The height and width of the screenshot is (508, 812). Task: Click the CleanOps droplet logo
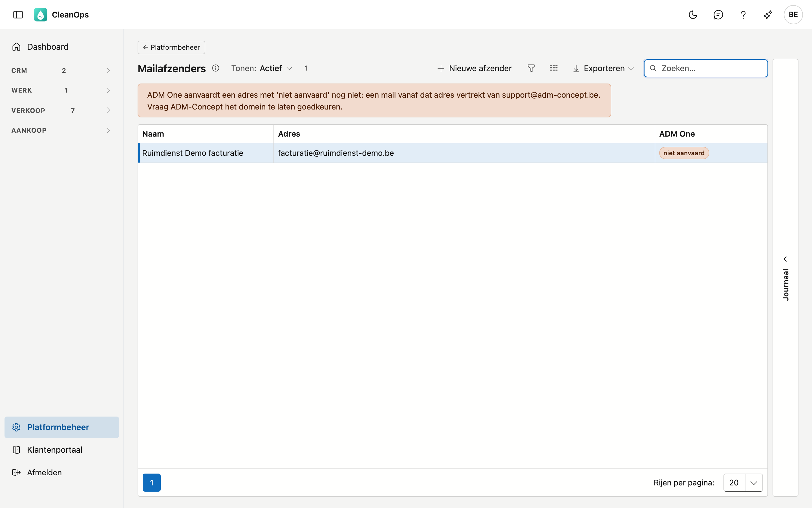41,14
